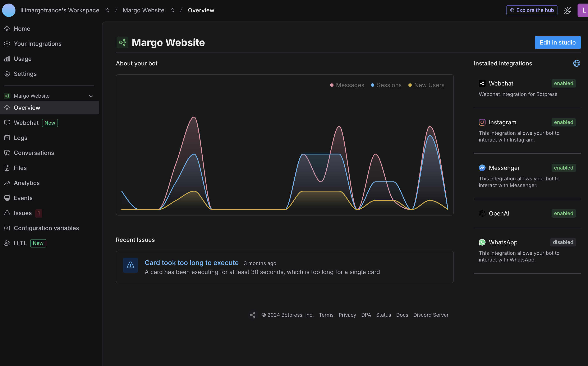The image size is (588, 366).
Task: Toggle the light/dark theme icon
Action: 568,10
